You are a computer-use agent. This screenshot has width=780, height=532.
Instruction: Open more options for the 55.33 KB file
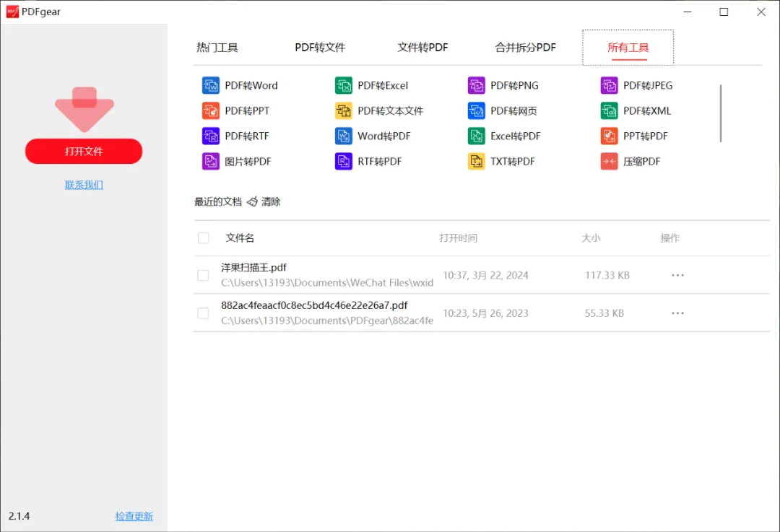tap(677, 313)
